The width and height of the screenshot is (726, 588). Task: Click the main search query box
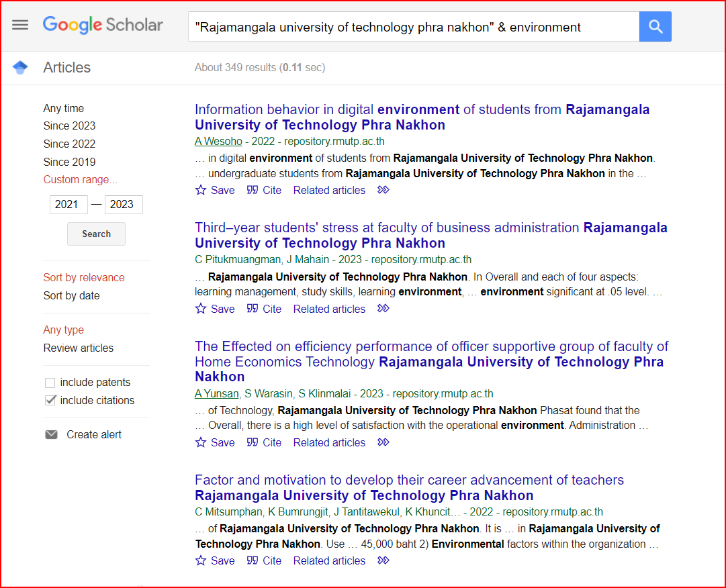[414, 27]
